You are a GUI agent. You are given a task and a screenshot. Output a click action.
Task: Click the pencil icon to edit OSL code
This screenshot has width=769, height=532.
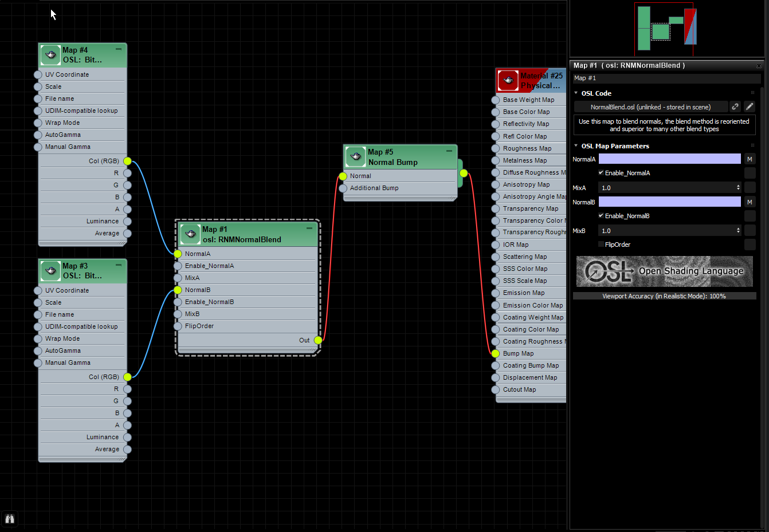[x=749, y=107]
